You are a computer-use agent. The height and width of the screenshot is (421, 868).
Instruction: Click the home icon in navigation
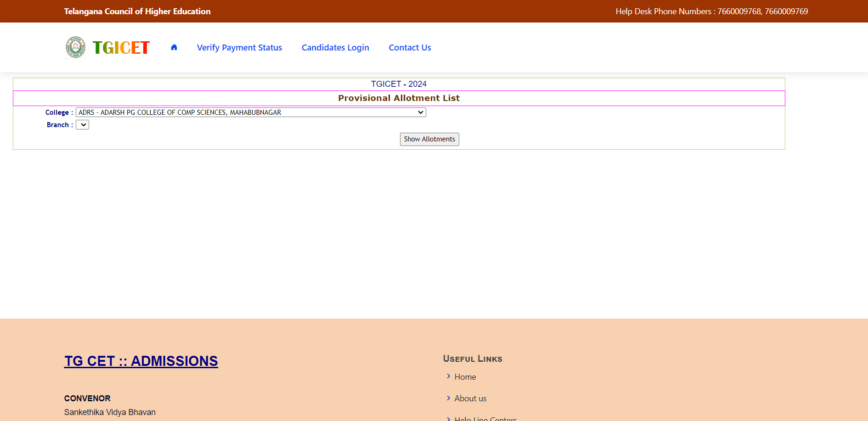tap(174, 47)
